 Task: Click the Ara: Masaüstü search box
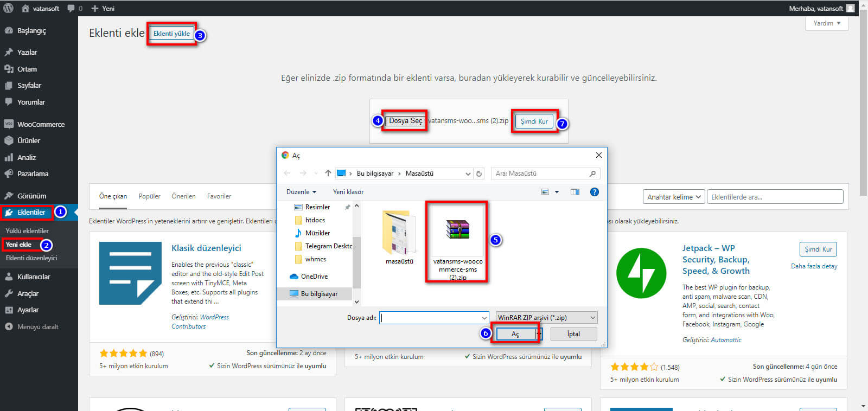pos(545,174)
